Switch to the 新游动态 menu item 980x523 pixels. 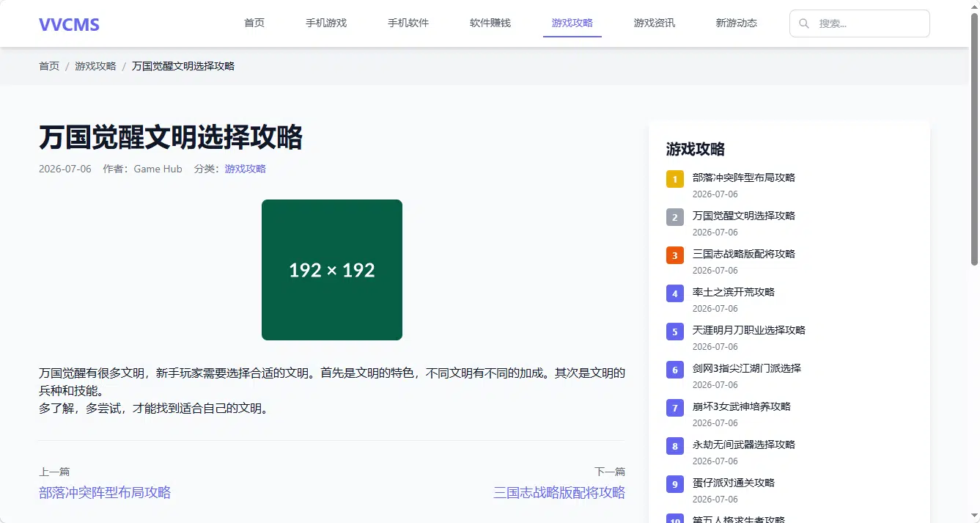point(737,23)
